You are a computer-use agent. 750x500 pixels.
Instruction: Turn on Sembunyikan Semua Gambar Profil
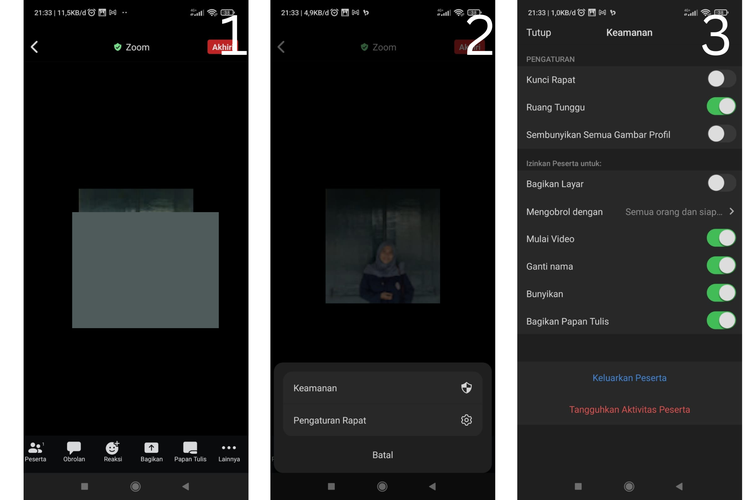720,134
